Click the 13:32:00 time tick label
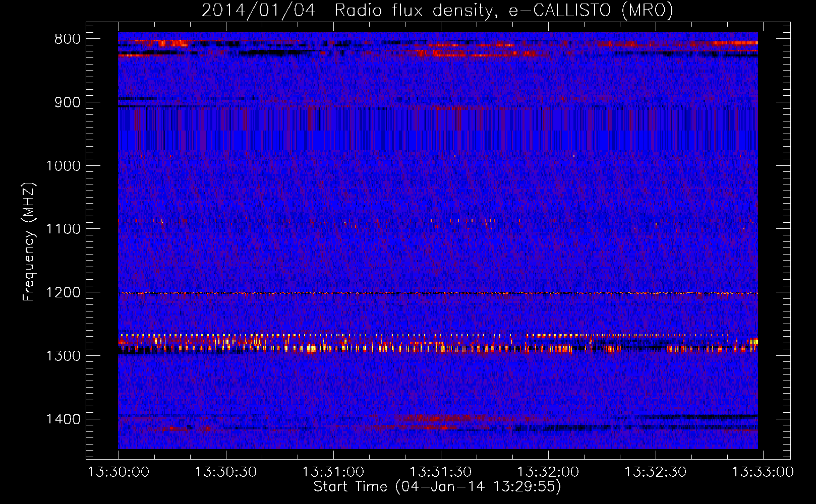This screenshot has height=504, width=816. (548, 472)
